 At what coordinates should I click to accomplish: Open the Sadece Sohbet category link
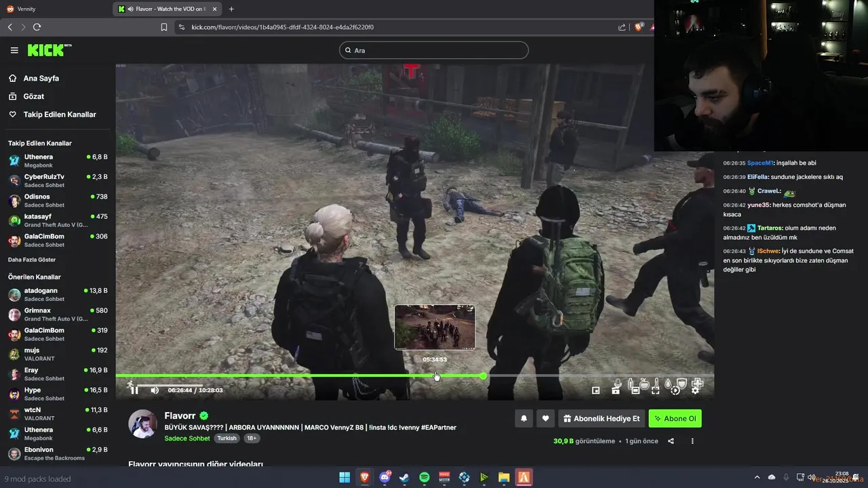pyautogui.click(x=187, y=438)
